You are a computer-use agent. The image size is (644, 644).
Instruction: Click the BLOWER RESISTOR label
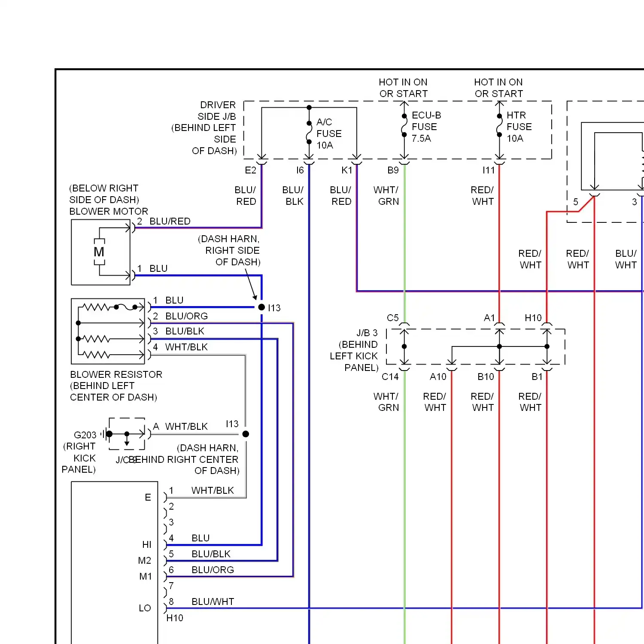[116, 374]
